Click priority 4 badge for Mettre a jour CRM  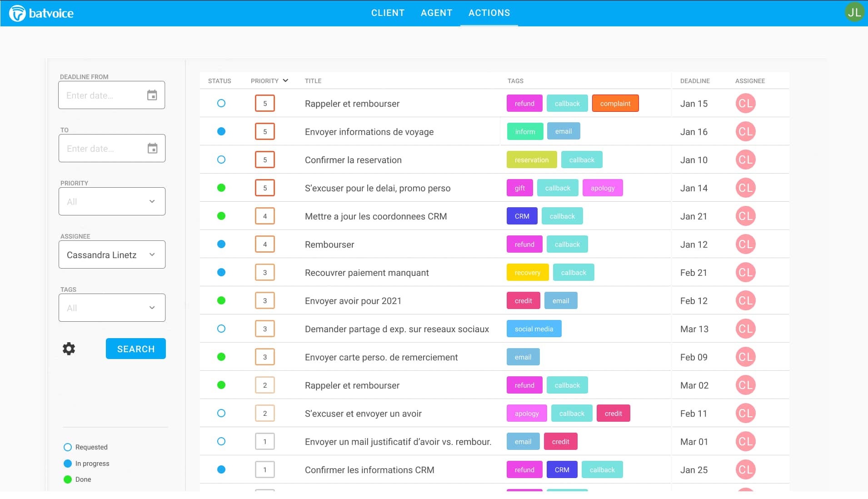pyautogui.click(x=265, y=216)
